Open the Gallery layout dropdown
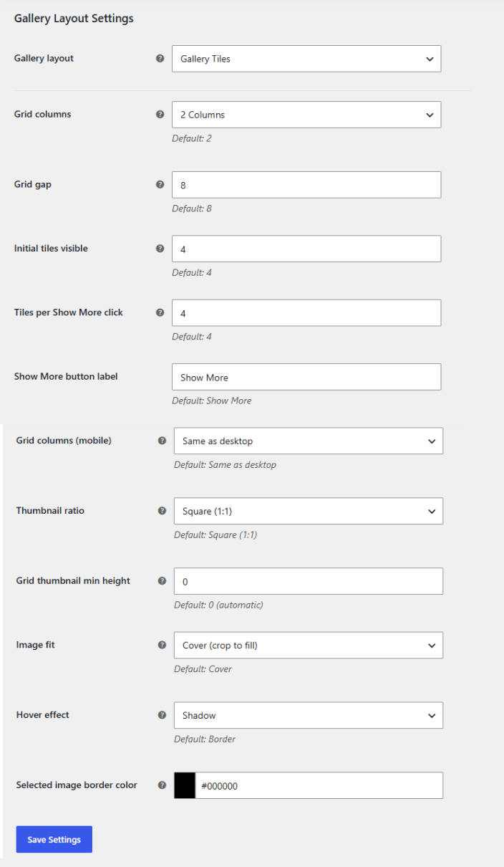This screenshot has height=867, width=504. (306, 59)
